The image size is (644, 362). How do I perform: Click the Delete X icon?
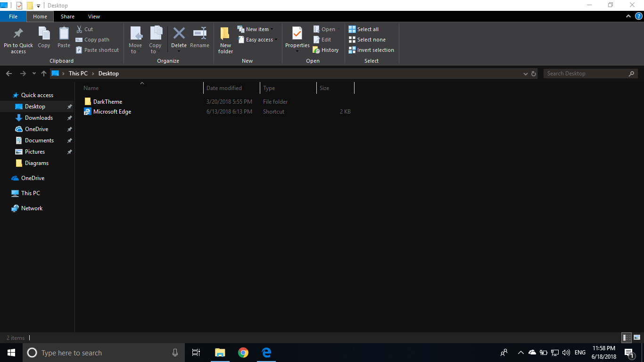coord(179,33)
